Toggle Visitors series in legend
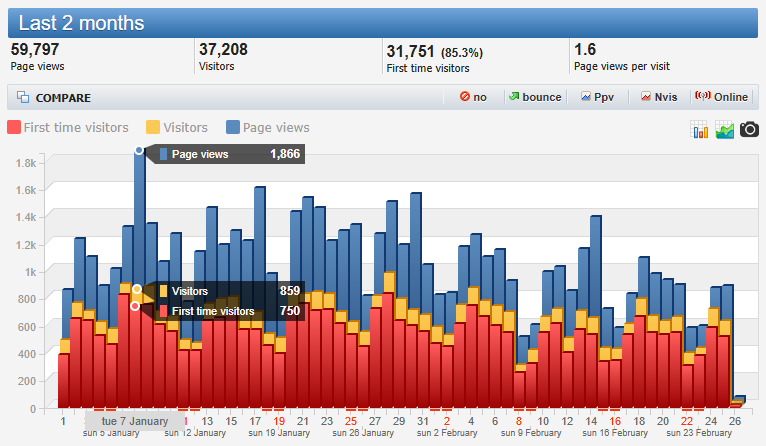The image size is (766, 446). 177,127
